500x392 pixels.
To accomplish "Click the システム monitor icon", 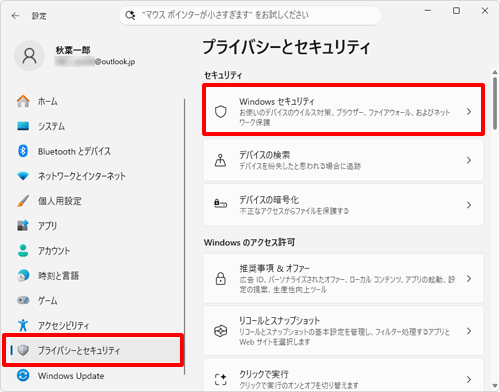I will (23, 126).
